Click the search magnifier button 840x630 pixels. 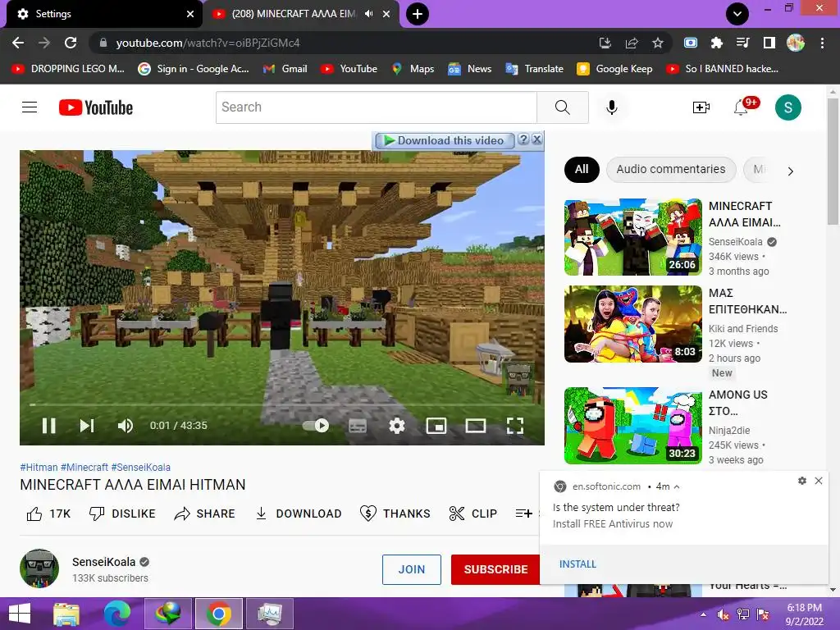click(x=563, y=107)
